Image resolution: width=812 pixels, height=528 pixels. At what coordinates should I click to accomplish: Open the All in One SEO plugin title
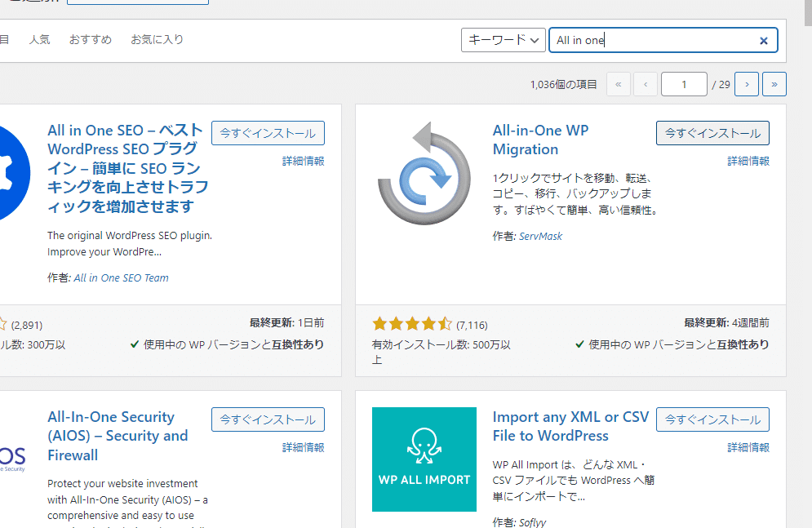coord(127,168)
